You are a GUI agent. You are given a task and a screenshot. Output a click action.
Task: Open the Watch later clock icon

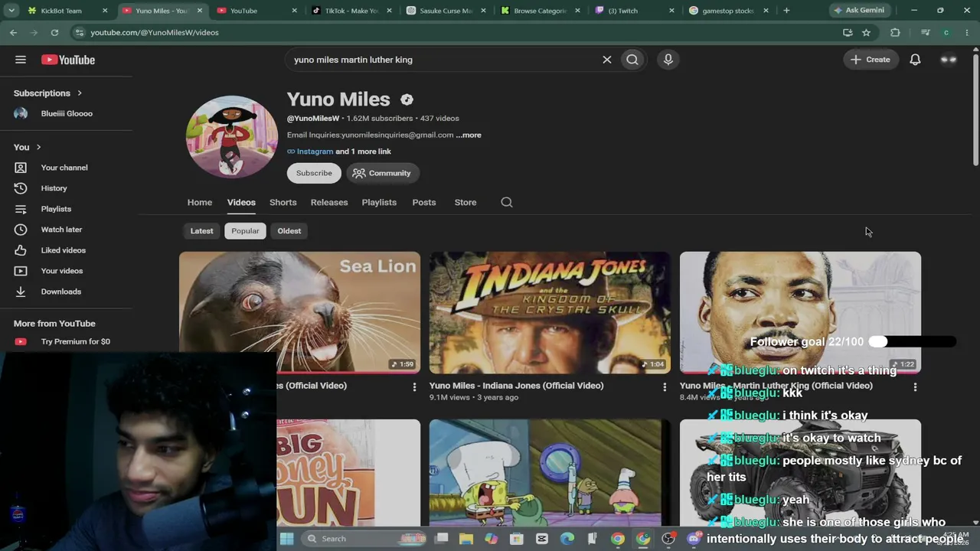click(x=21, y=230)
